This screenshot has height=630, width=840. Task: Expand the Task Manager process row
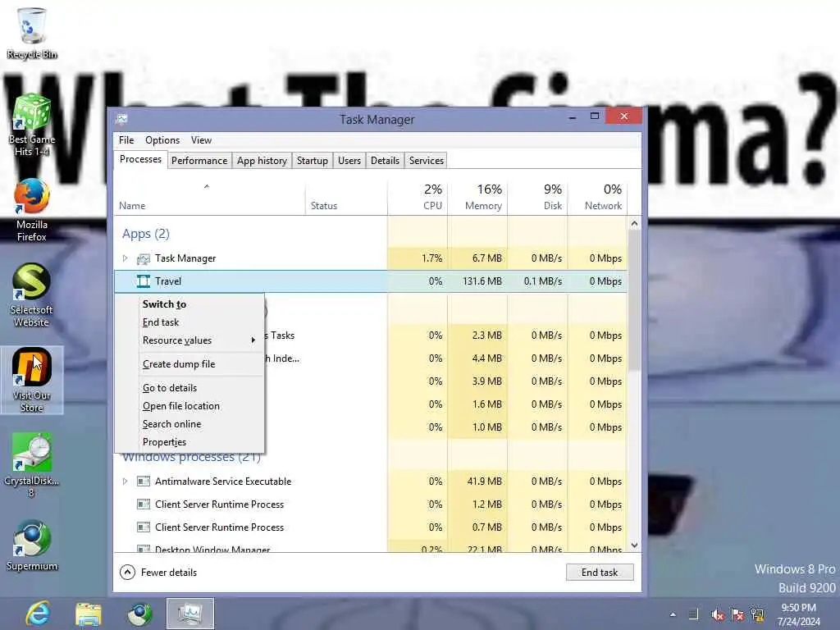[x=125, y=258]
